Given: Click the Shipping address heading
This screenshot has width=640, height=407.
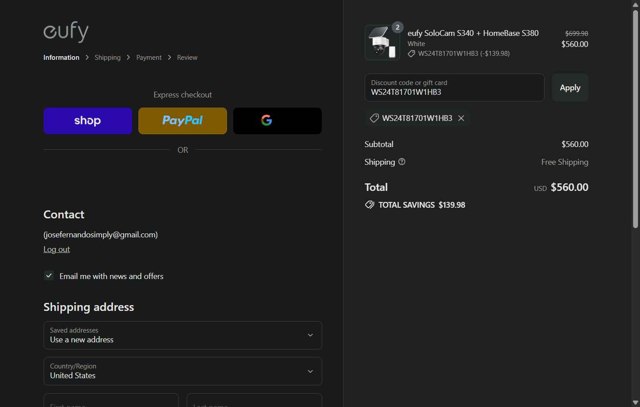Looking at the screenshot, I should 89,307.
